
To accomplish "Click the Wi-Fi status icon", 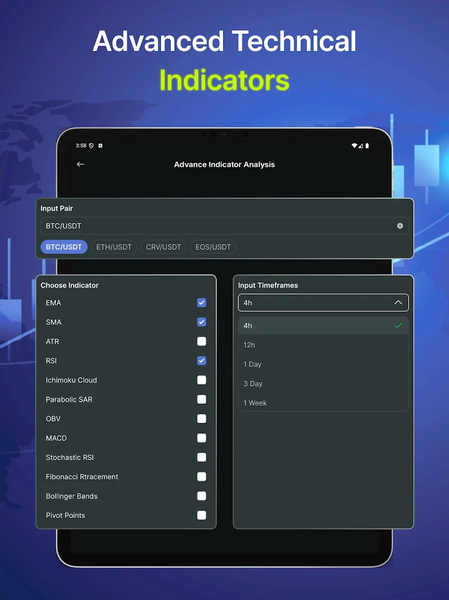I will 354,145.
